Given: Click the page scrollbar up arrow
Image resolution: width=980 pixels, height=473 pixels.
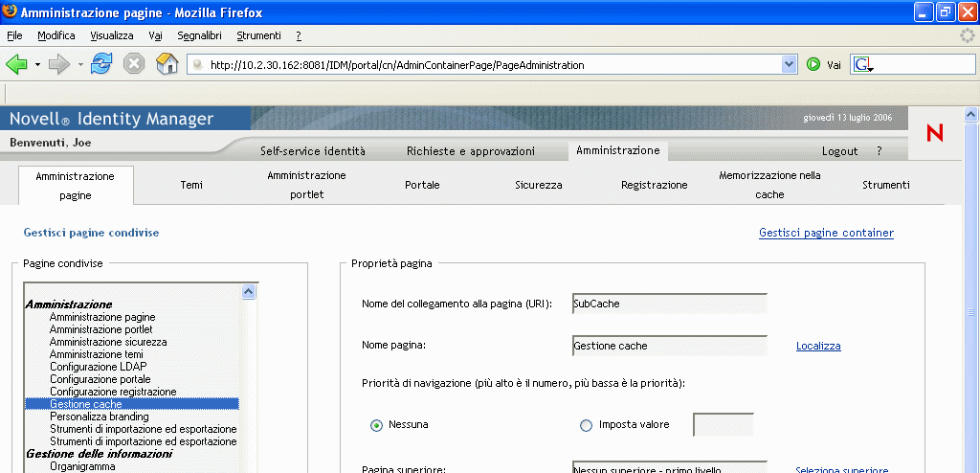Looking at the screenshot, I should tap(971, 114).
